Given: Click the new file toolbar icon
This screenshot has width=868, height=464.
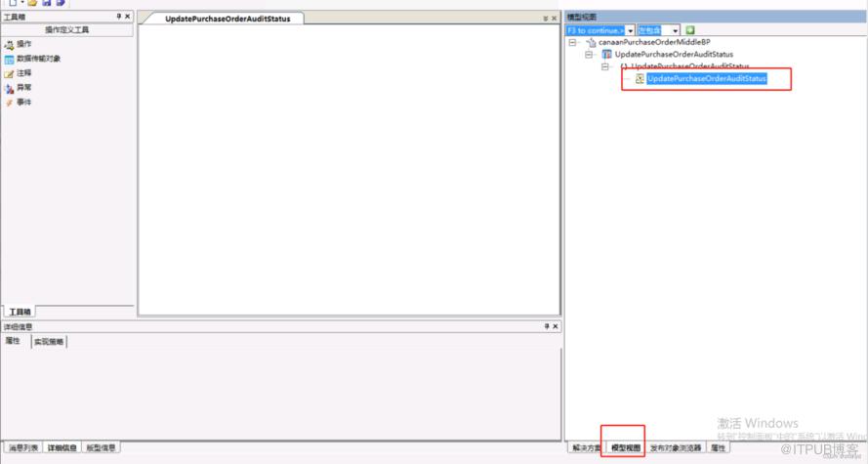Looking at the screenshot, I should tap(12, 3).
